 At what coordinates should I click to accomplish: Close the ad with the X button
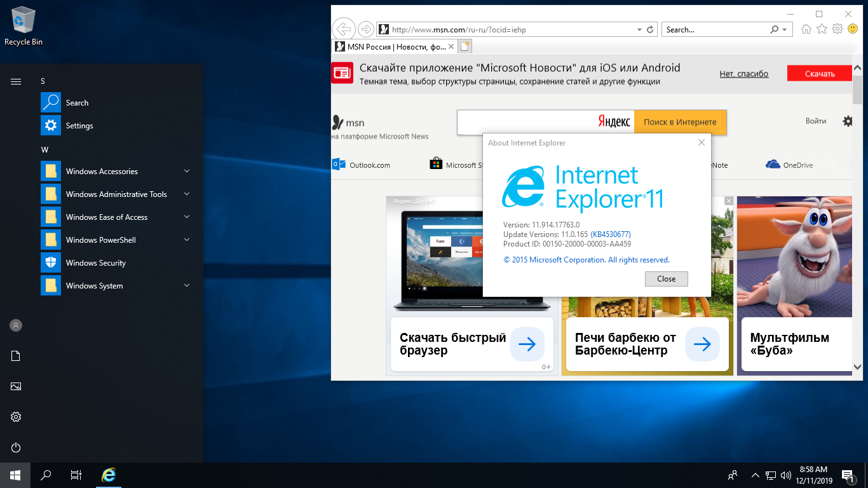(729, 201)
